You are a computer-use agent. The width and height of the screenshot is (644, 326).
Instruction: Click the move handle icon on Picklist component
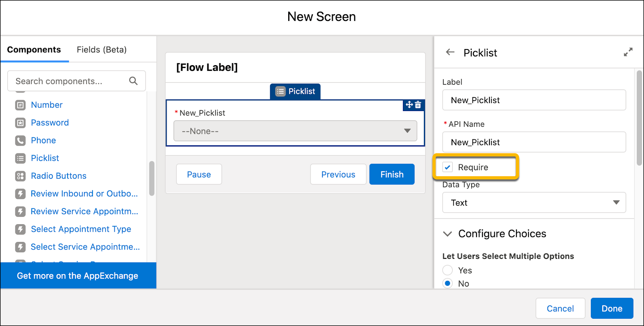click(x=409, y=105)
